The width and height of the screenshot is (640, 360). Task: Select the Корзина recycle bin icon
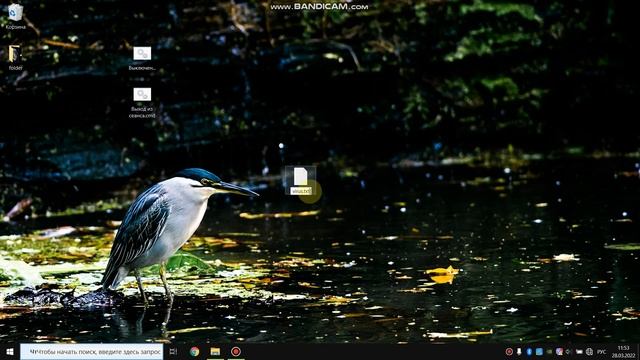click(x=16, y=17)
